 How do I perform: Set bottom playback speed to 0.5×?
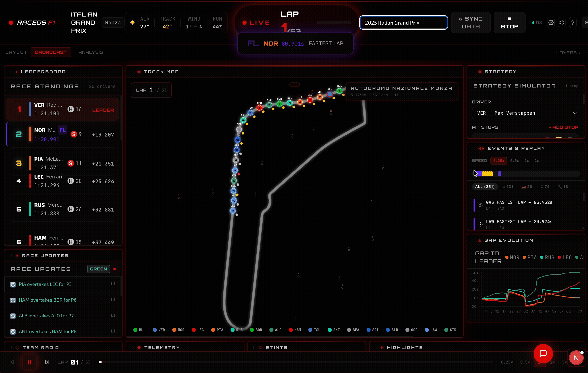click(x=525, y=362)
